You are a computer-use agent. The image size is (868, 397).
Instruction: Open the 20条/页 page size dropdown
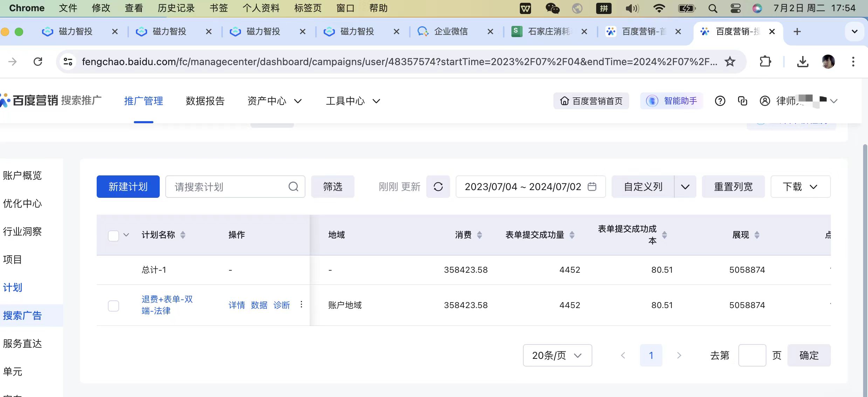[x=557, y=355]
